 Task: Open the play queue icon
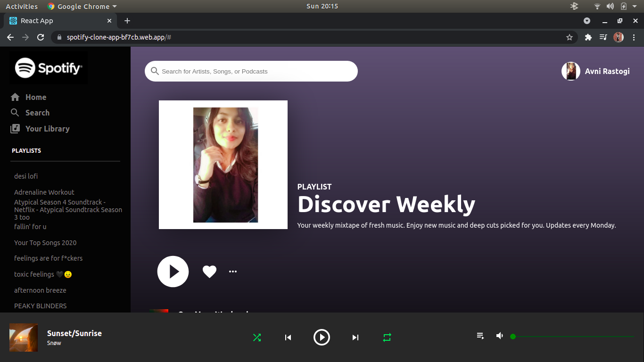click(x=480, y=336)
